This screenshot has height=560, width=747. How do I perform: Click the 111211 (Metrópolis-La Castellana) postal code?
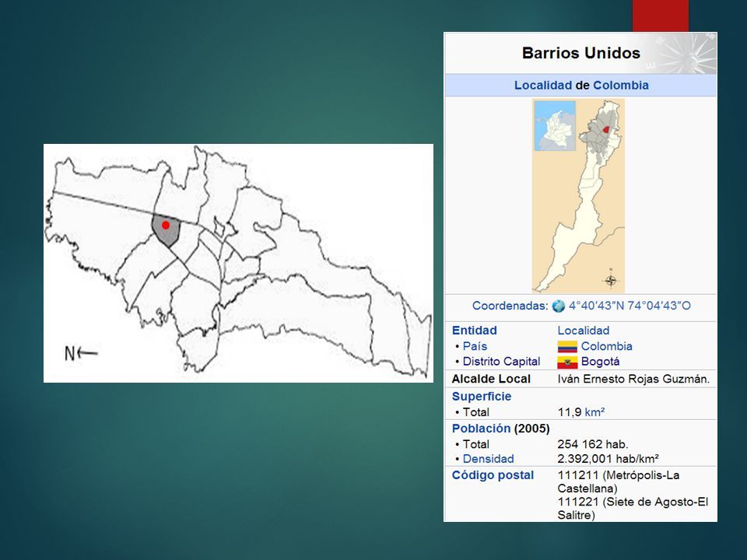click(619, 482)
